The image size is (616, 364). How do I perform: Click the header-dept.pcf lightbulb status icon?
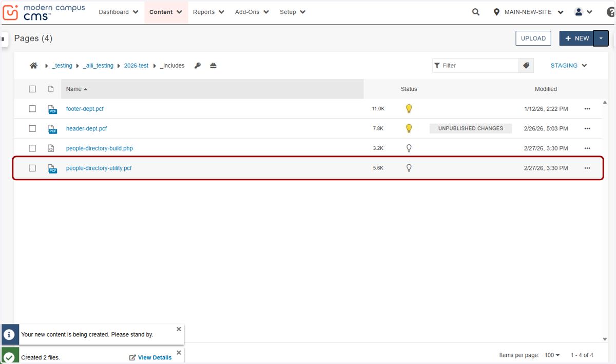click(x=409, y=128)
